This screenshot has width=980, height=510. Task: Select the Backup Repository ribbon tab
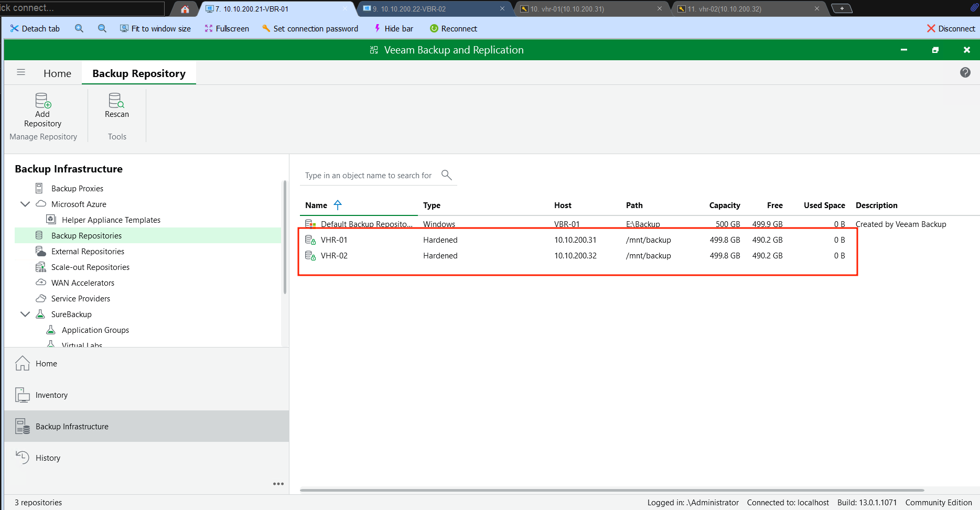pyautogui.click(x=139, y=73)
